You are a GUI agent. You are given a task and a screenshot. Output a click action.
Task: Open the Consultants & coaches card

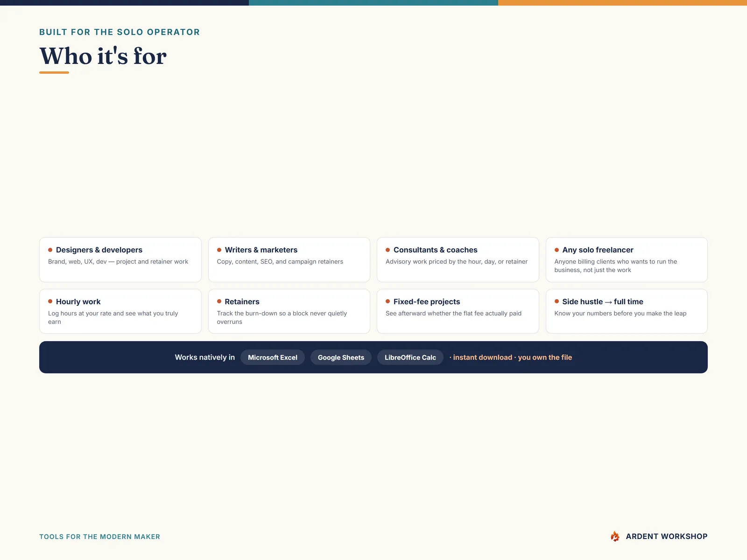[x=458, y=259]
